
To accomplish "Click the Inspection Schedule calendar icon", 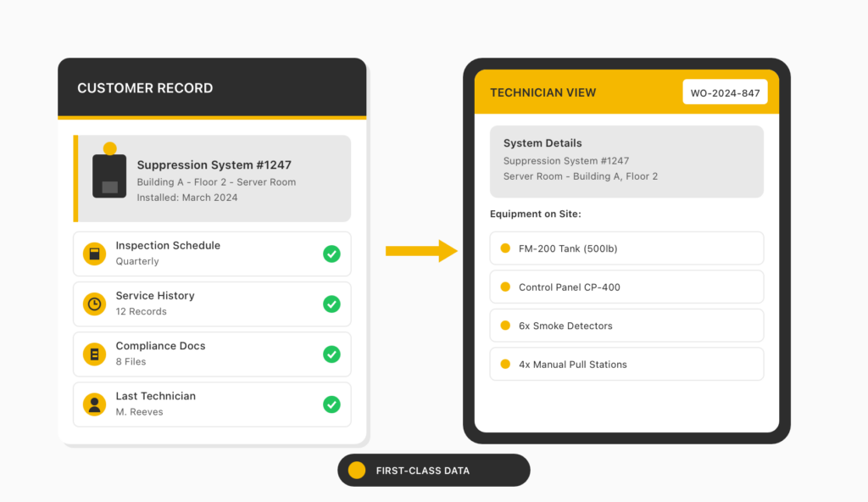I will point(94,254).
